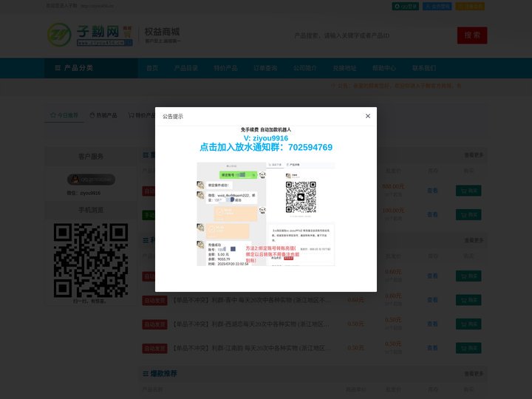Click the WeChat QR code inside the dialog image
Viewport: 532px width, 399px height.
click(x=301, y=197)
